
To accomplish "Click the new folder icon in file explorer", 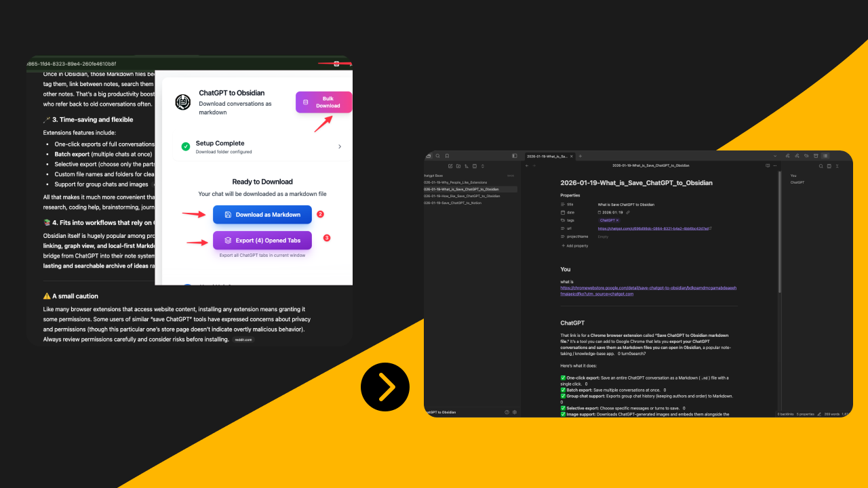I will click(458, 165).
